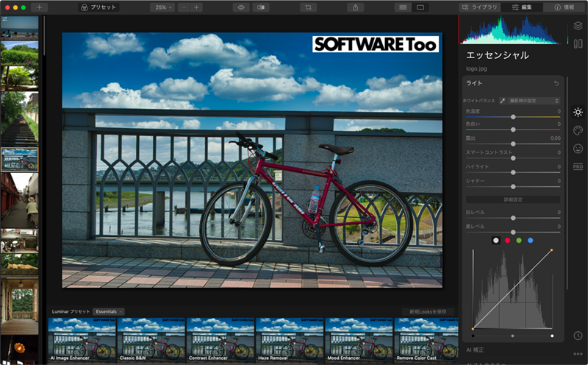The width and height of the screenshot is (588, 365).
Task: Click the 新規Looksを保存 button
Action: [429, 312]
